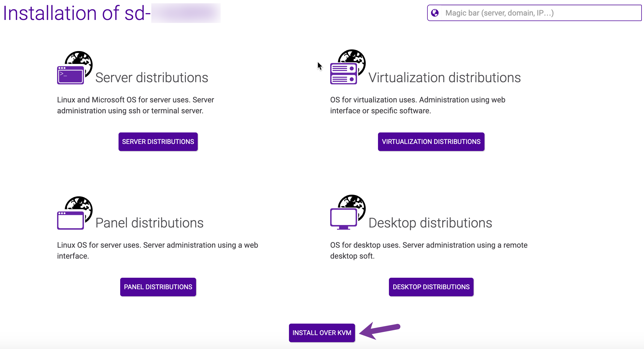
Task: Click the purple arrow pointing at KVM
Action: 379,330
